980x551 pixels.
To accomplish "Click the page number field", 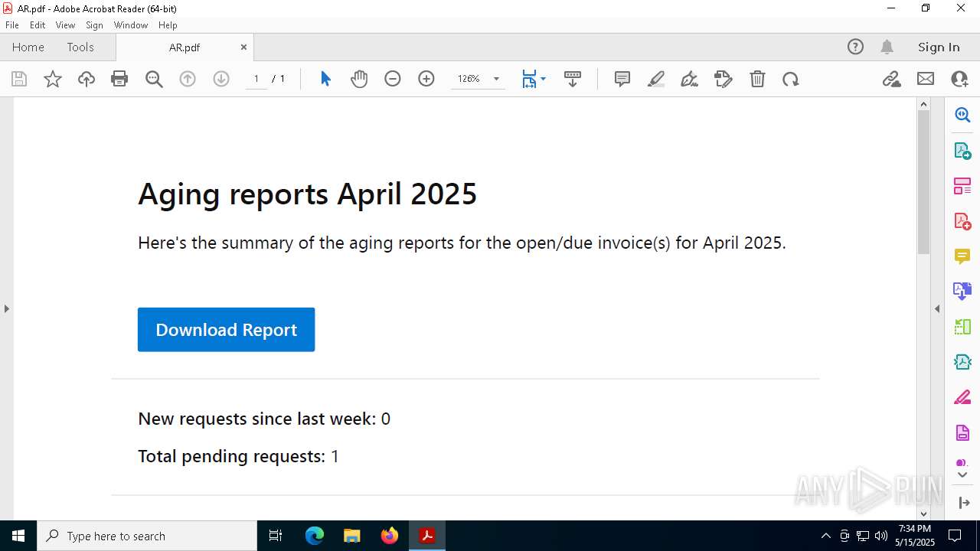I will pyautogui.click(x=256, y=79).
